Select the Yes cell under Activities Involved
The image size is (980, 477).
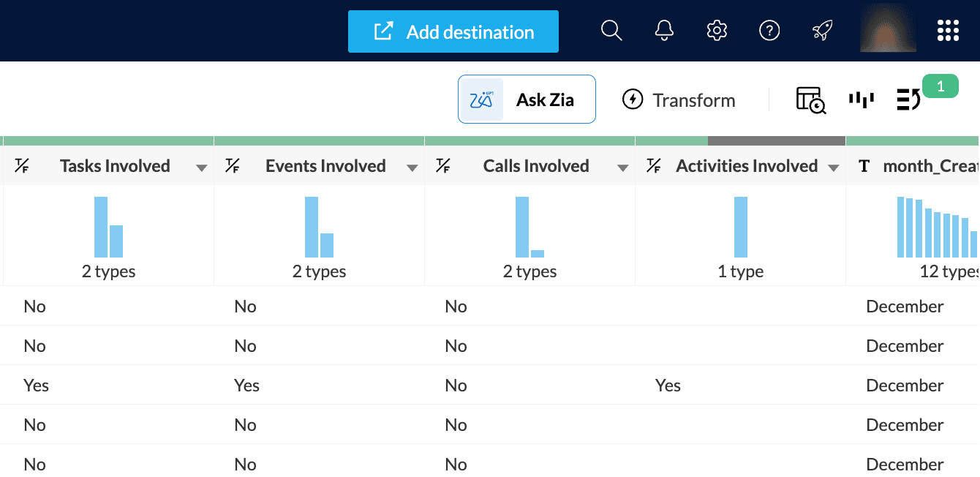pyautogui.click(x=668, y=386)
